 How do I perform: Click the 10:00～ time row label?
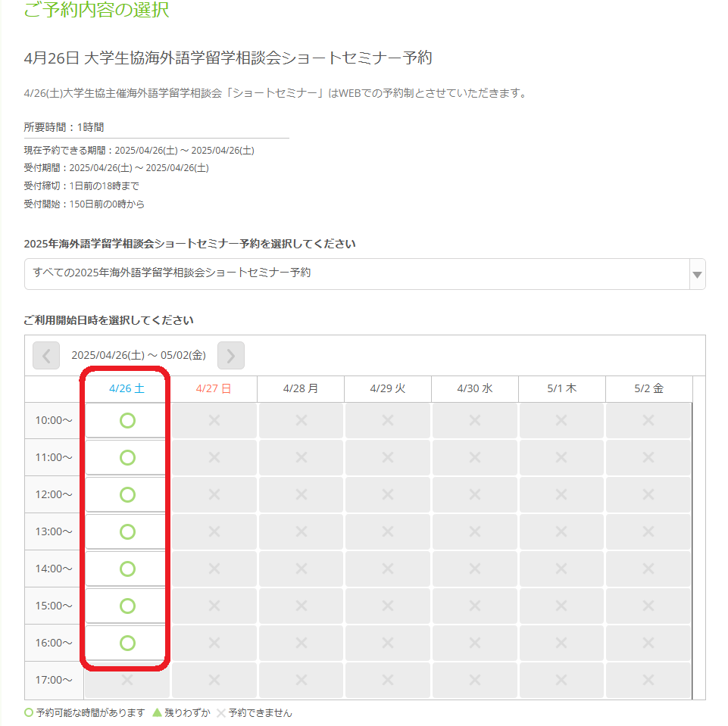(54, 420)
